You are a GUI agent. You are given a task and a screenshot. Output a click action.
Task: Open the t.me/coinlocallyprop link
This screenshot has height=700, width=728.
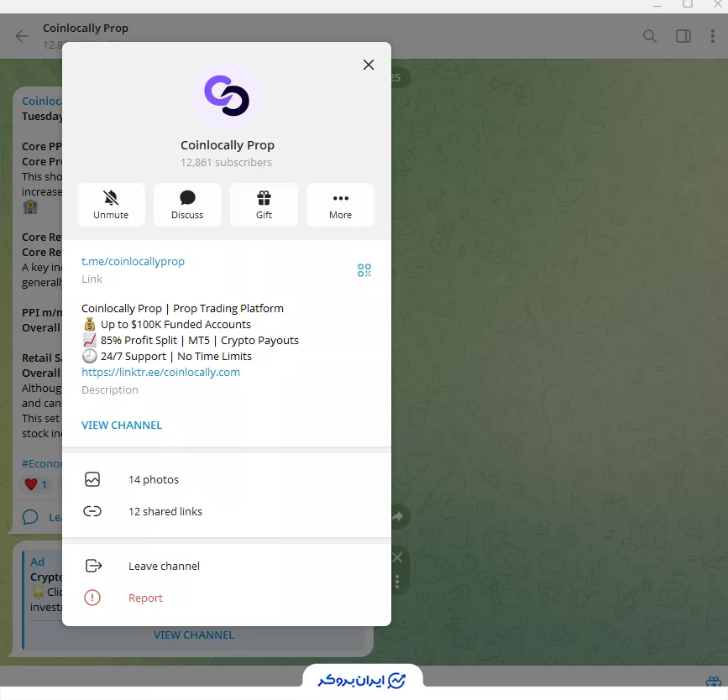(133, 261)
